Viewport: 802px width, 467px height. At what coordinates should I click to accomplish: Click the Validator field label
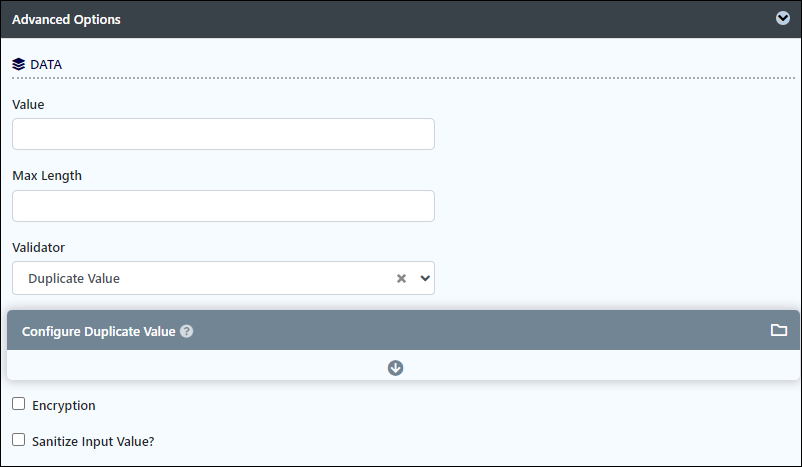pos(38,248)
